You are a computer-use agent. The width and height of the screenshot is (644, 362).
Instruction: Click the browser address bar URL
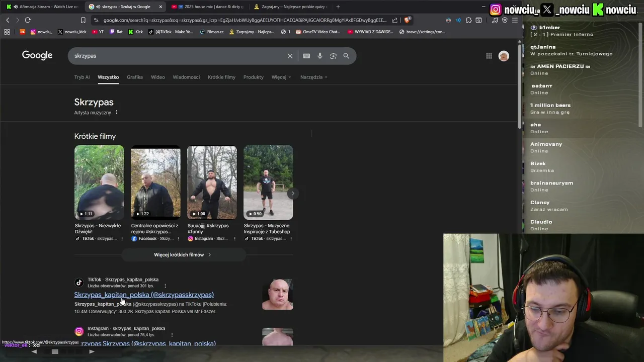click(245, 20)
